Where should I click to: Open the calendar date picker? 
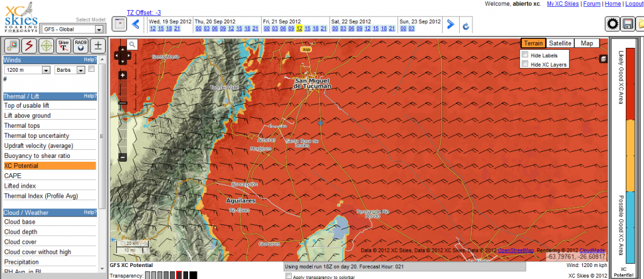[119, 25]
